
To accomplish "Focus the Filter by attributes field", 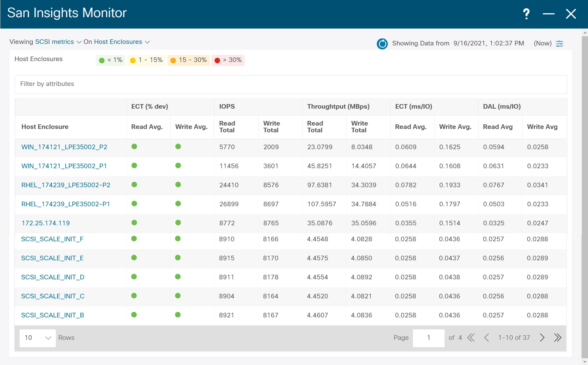I will pos(291,84).
